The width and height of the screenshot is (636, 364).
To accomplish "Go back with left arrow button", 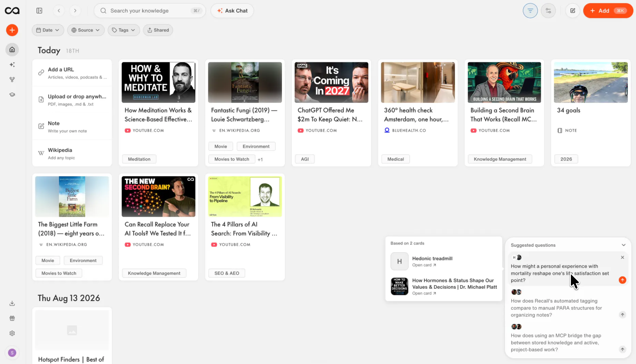I will (59, 11).
